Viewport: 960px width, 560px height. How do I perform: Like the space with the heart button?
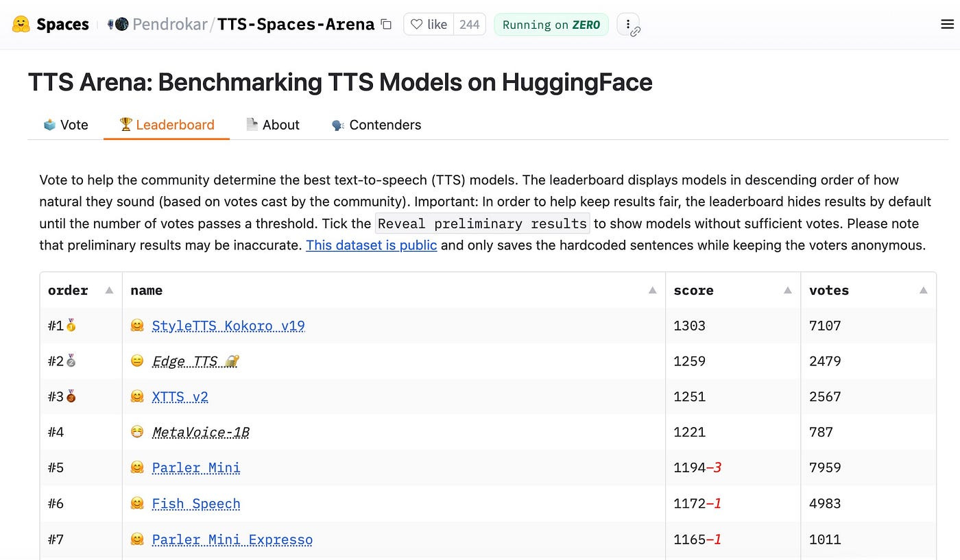(x=429, y=25)
